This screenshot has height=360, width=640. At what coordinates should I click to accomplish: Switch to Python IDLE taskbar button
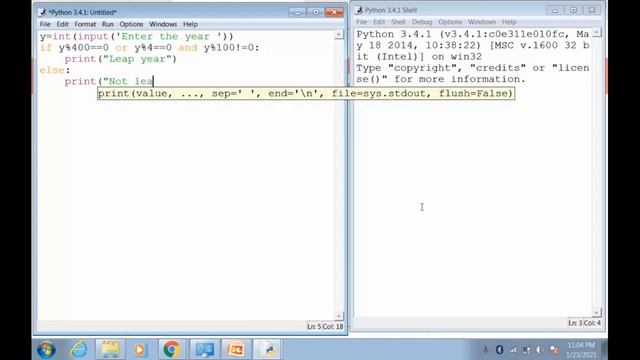tap(267, 350)
